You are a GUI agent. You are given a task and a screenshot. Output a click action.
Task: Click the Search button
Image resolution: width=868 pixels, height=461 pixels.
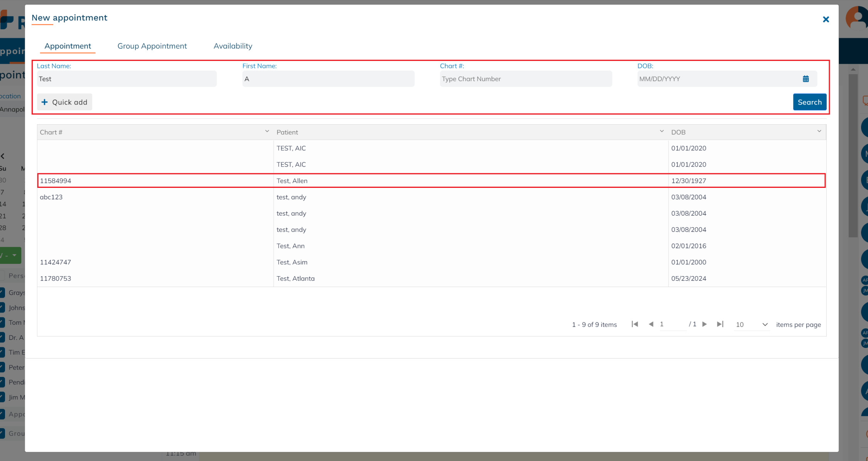click(809, 102)
